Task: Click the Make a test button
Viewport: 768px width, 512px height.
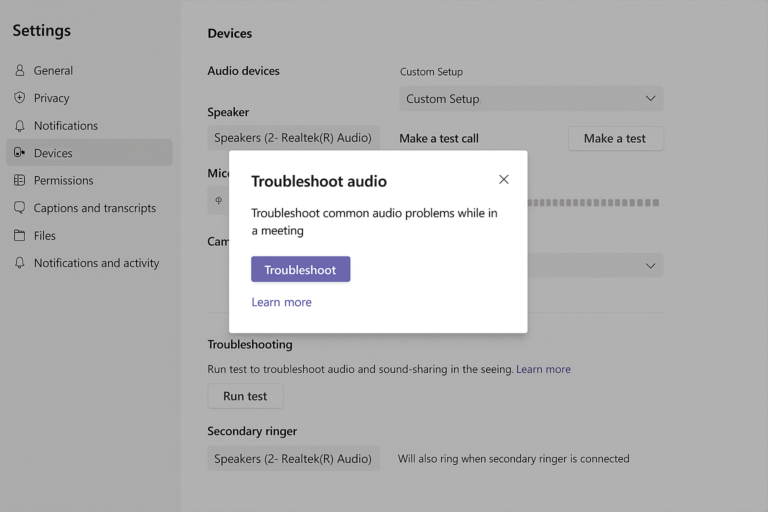Action: tap(615, 138)
